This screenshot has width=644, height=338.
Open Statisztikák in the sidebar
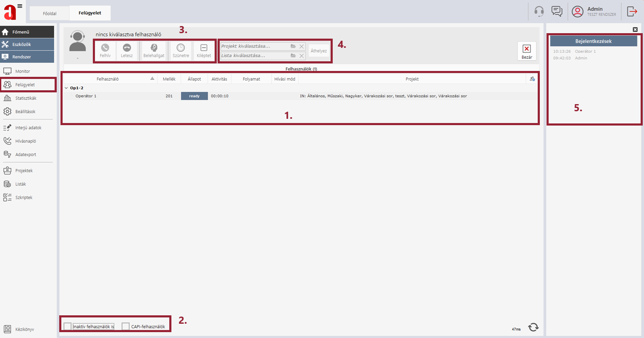coord(26,98)
